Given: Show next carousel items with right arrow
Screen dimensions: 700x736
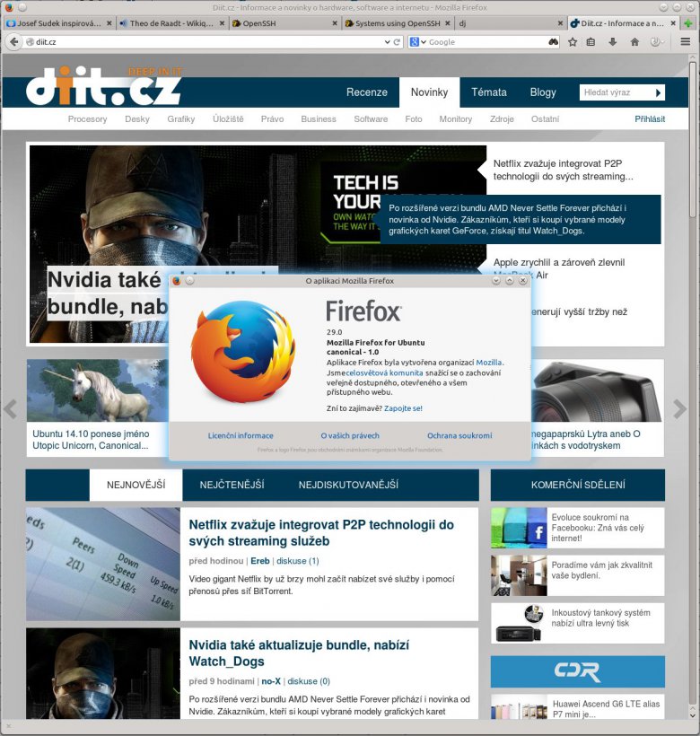Looking at the screenshot, I should pyautogui.click(x=680, y=409).
